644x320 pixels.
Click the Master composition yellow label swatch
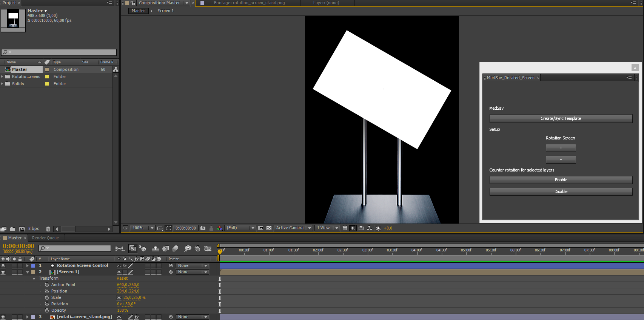(x=47, y=69)
